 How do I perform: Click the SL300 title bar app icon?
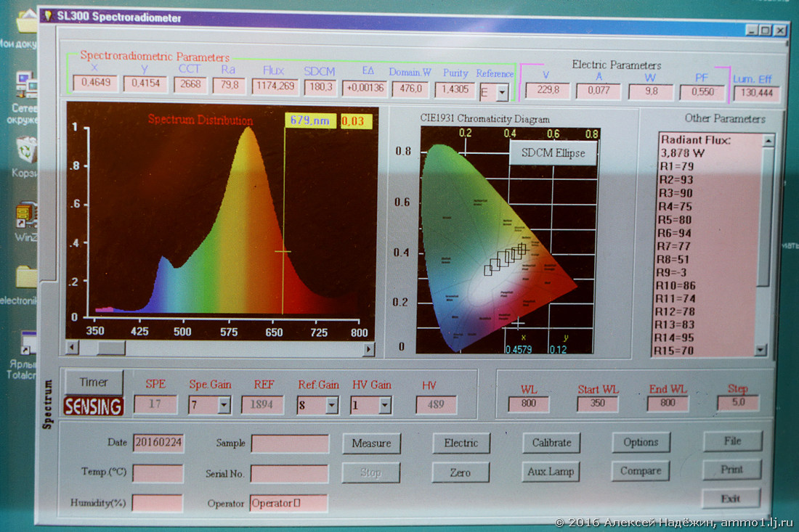pyautogui.click(x=49, y=15)
